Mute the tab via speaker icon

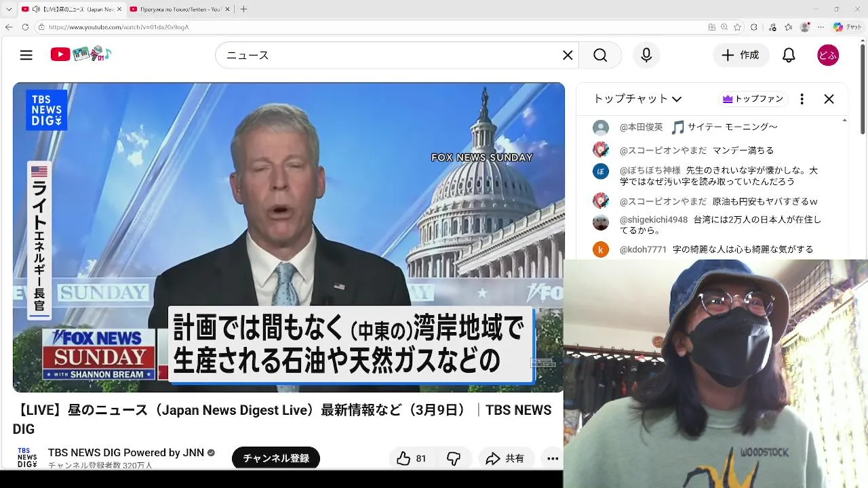tap(35, 9)
